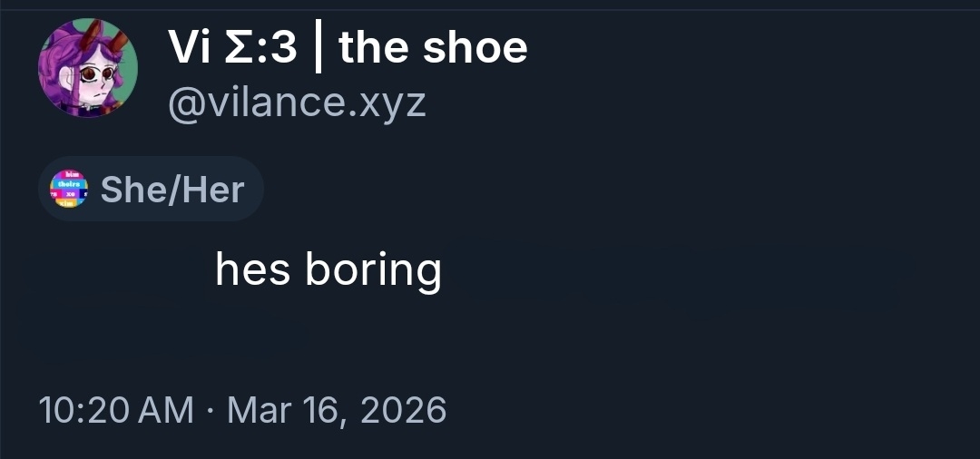Click the ".xyz" part of handle
The image size is (980, 459).
coord(390,102)
